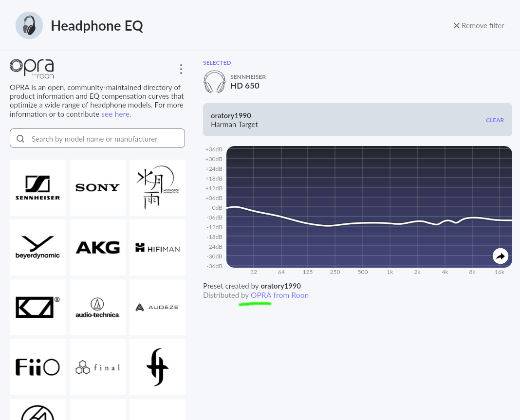
Task: Open the HIFIMAN brand tile
Action: click(158, 247)
